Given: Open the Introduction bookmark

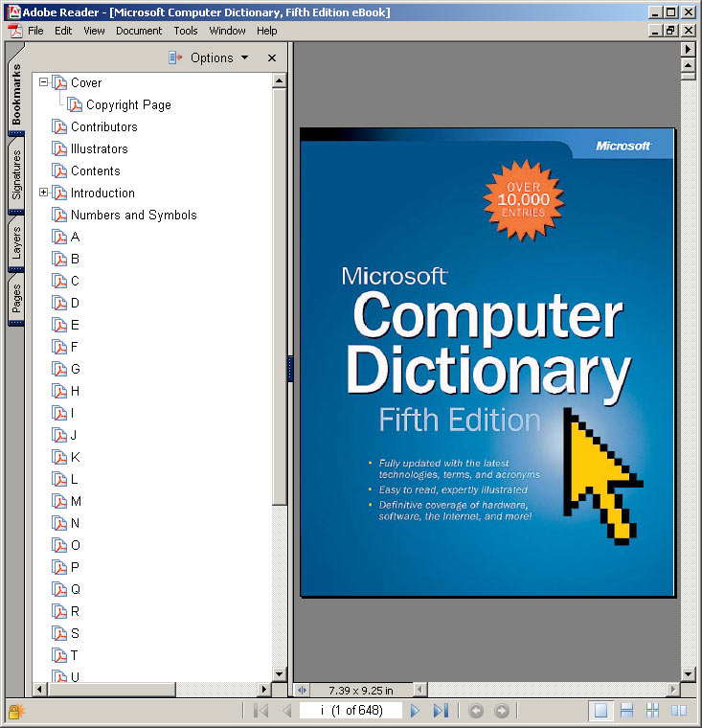Looking at the screenshot, I should point(102,193).
